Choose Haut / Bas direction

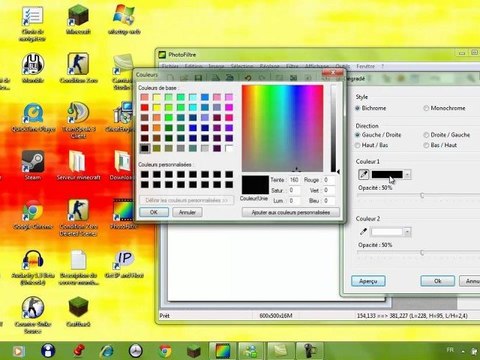click(x=371, y=145)
